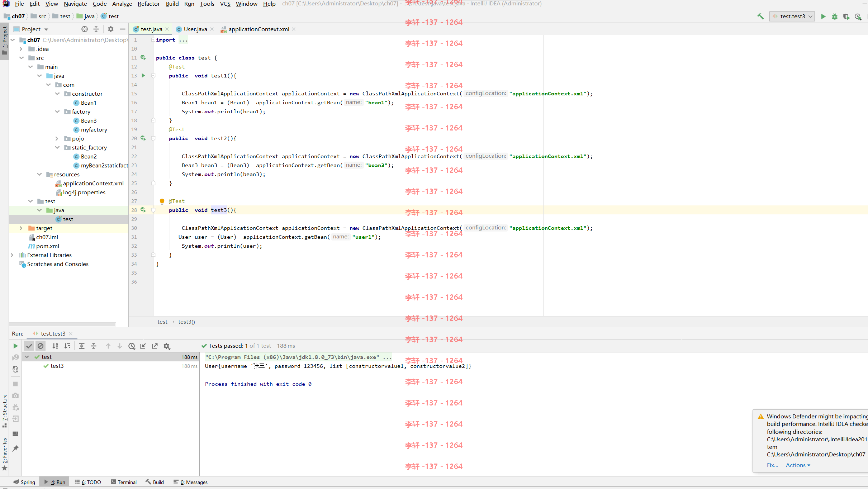
Task: Click Project panel horizontal scrollbar
Action: pos(63,324)
